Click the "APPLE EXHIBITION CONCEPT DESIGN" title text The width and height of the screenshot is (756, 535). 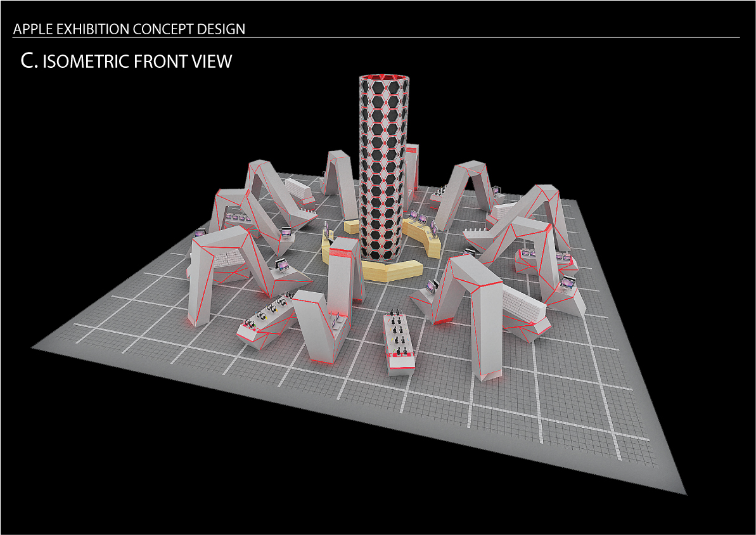coord(129,29)
